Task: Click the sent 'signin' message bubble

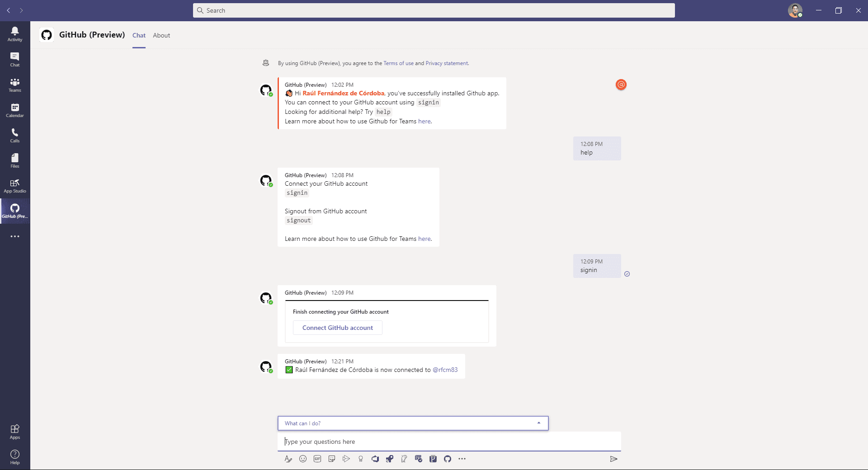Action: pos(597,266)
